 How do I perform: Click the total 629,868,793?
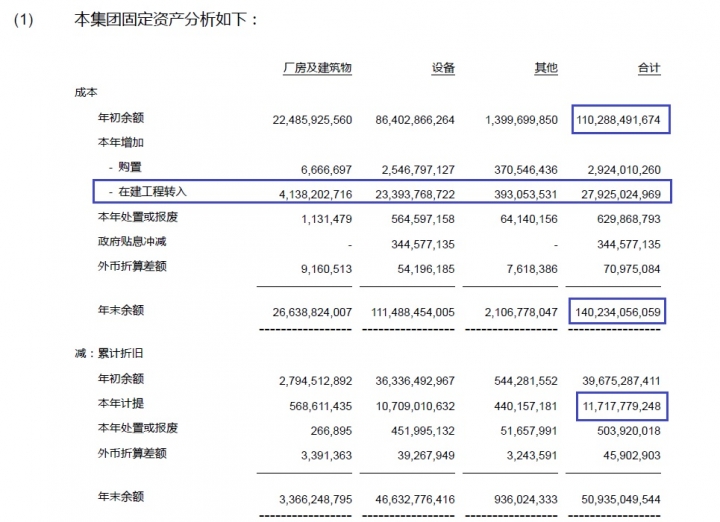(629, 219)
